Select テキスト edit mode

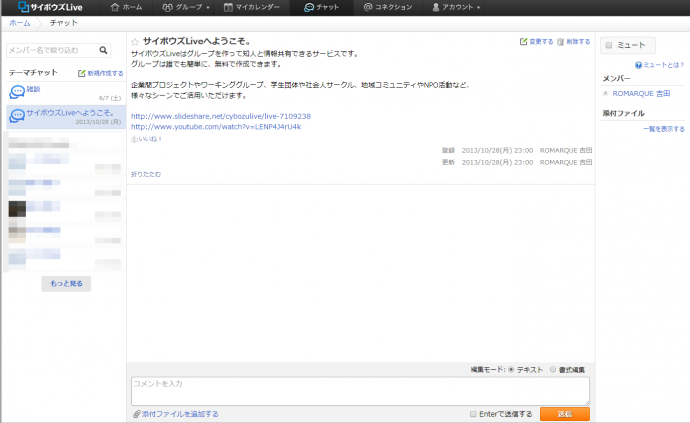coord(512,369)
